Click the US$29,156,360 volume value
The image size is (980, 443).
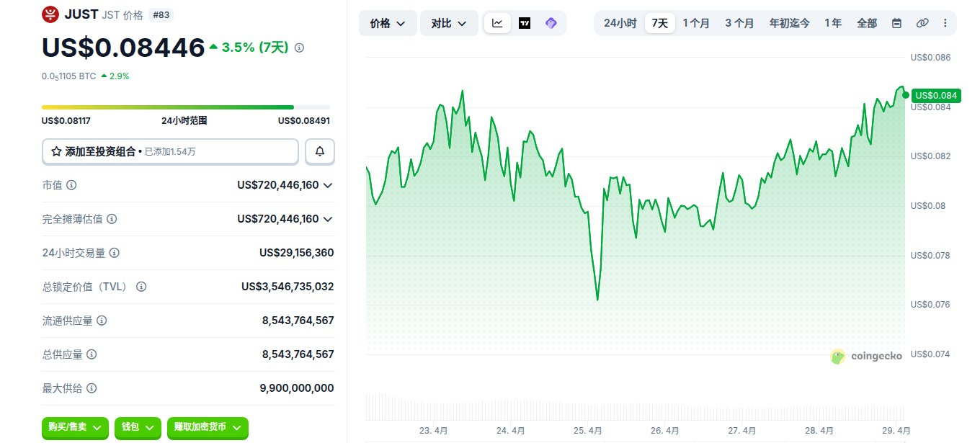click(297, 253)
